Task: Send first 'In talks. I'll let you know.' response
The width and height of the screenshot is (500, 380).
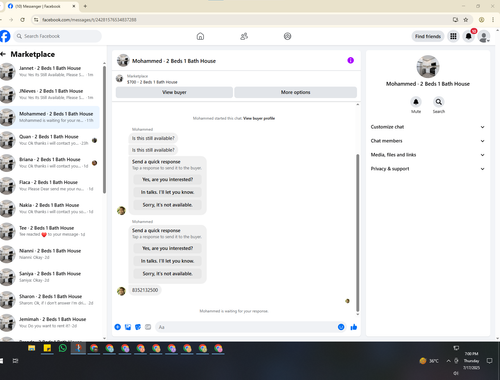Action: (167, 192)
